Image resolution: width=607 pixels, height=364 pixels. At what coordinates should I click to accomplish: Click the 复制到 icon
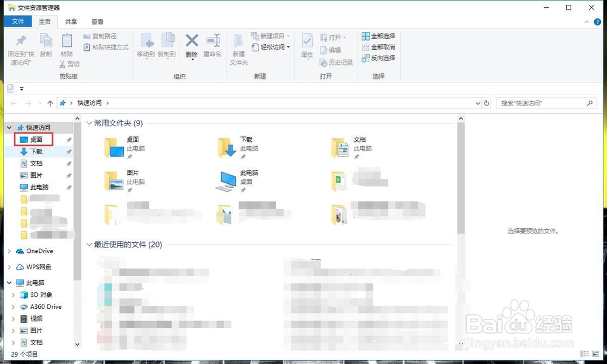coord(168,41)
